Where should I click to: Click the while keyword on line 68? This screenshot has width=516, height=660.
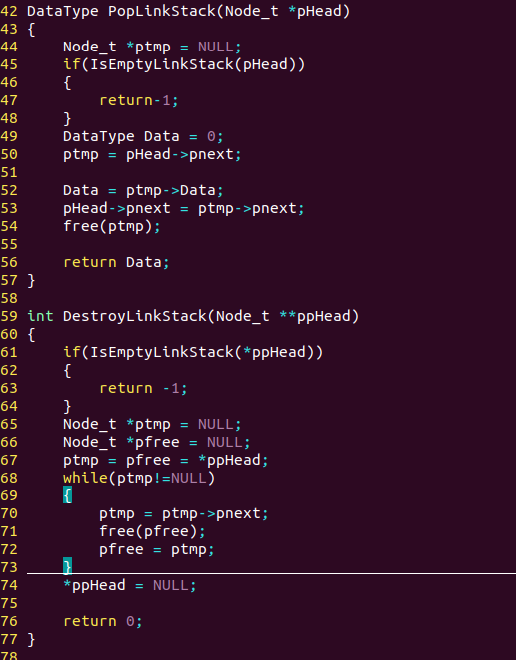pos(85,478)
